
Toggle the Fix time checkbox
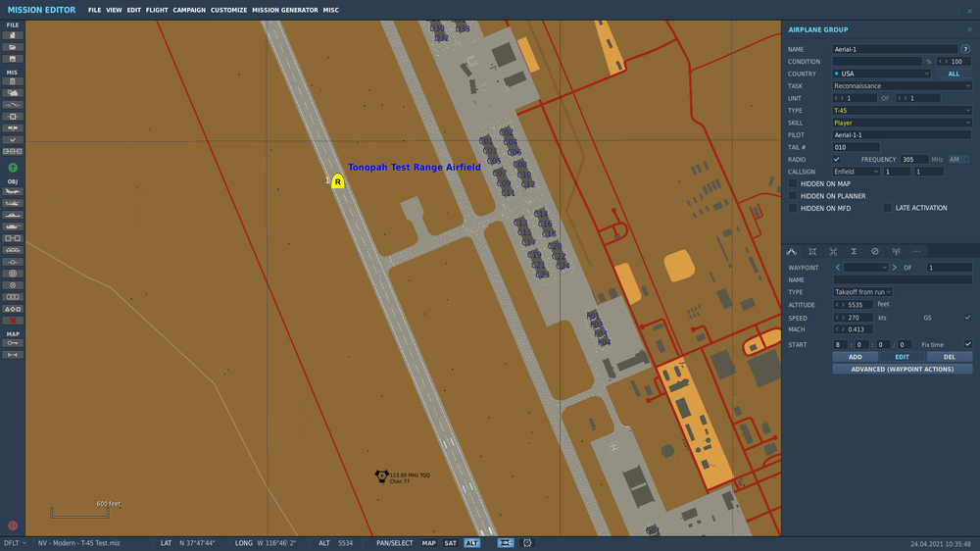pyautogui.click(x=967, y=344)
